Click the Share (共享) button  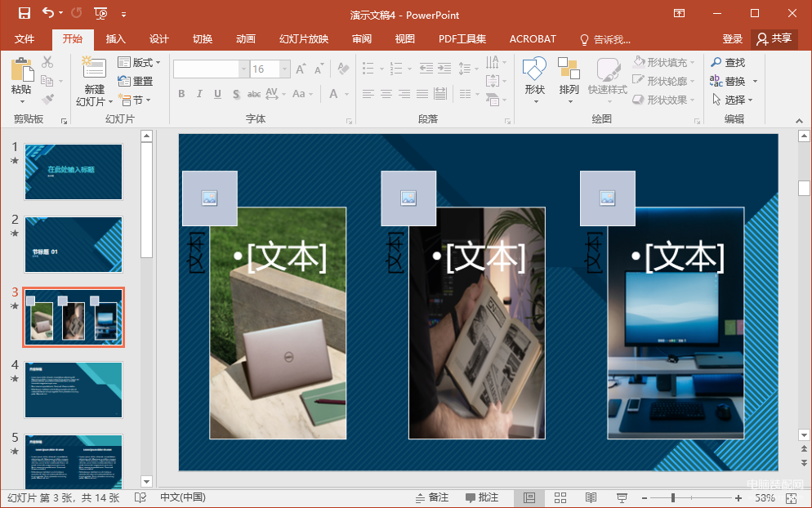click(x=774, y=39)
